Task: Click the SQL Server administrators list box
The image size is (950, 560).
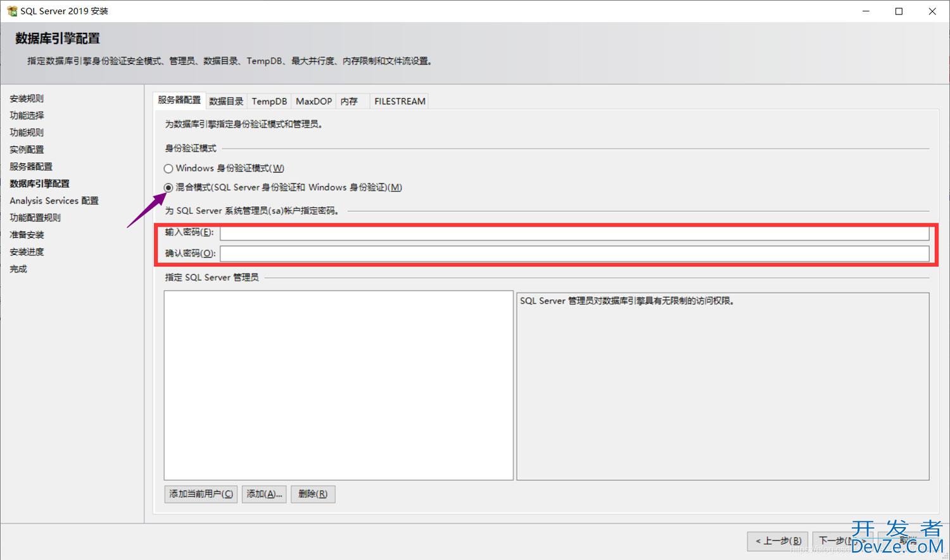Action: tap(338, 385)
